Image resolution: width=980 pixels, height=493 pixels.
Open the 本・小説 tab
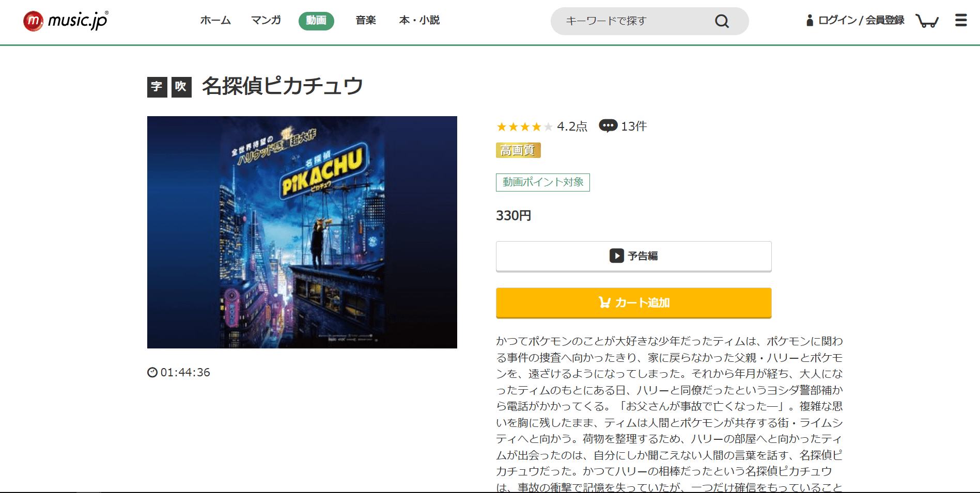(419, 20)
